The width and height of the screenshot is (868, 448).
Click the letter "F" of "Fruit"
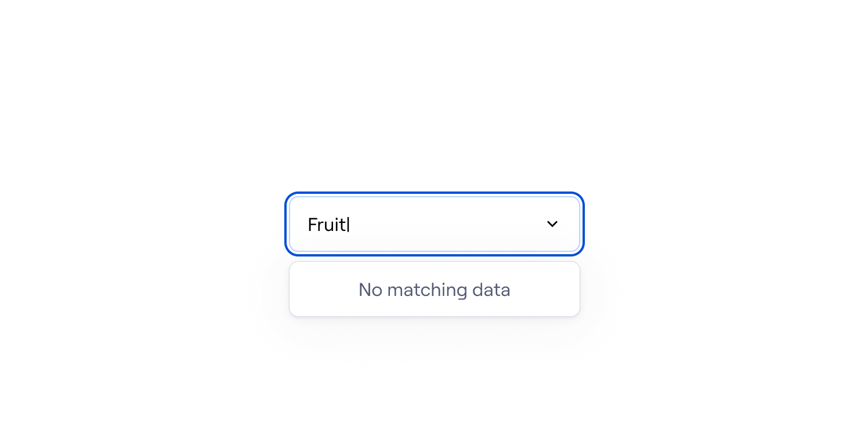(312, 225)
